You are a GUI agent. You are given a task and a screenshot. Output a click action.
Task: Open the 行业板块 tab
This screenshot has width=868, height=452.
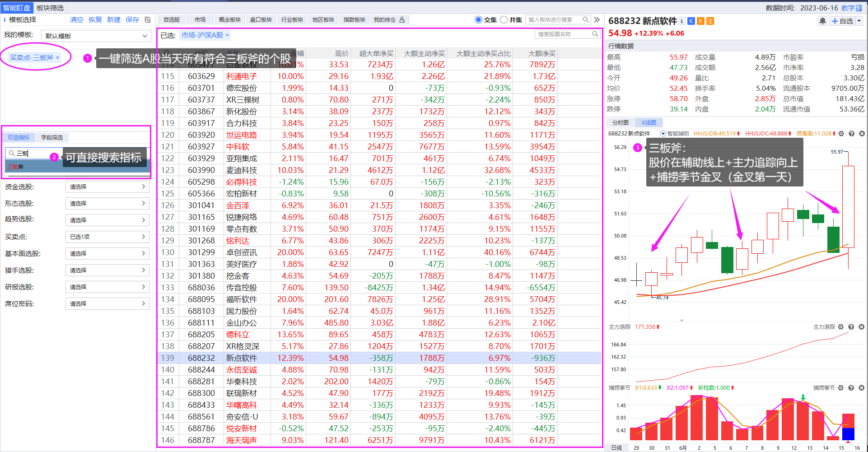click(292, 20)
